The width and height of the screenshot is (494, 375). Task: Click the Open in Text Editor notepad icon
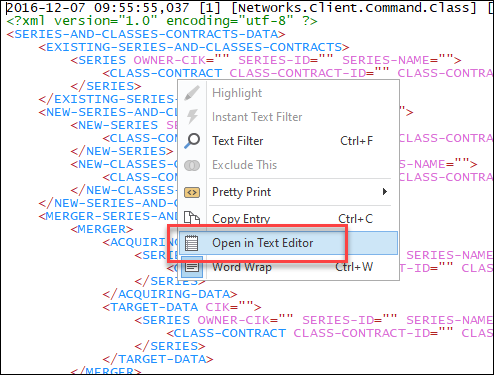coord(191,243)
